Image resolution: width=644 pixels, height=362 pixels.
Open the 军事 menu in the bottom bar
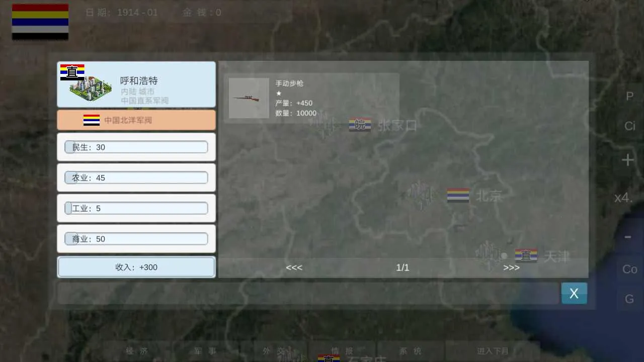point(205,351)
